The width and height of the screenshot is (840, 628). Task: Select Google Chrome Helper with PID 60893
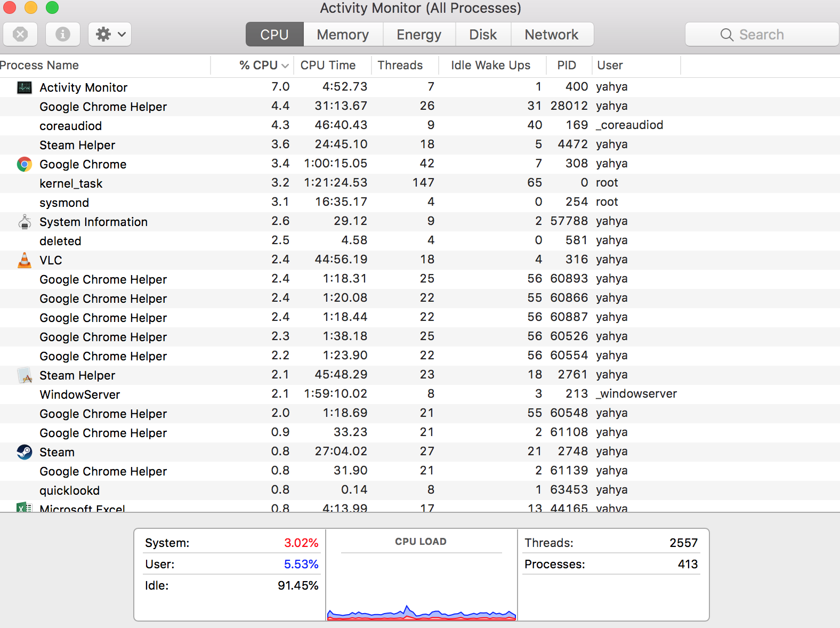(x=420, y=279)
